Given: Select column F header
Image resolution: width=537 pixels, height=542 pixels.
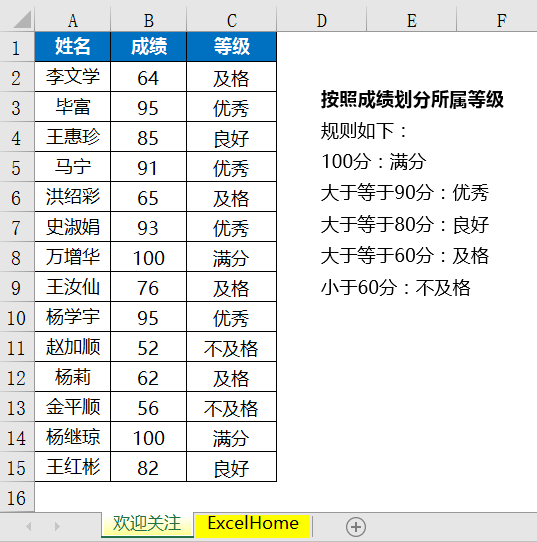Looking at the screenshot, I should 497,20.
